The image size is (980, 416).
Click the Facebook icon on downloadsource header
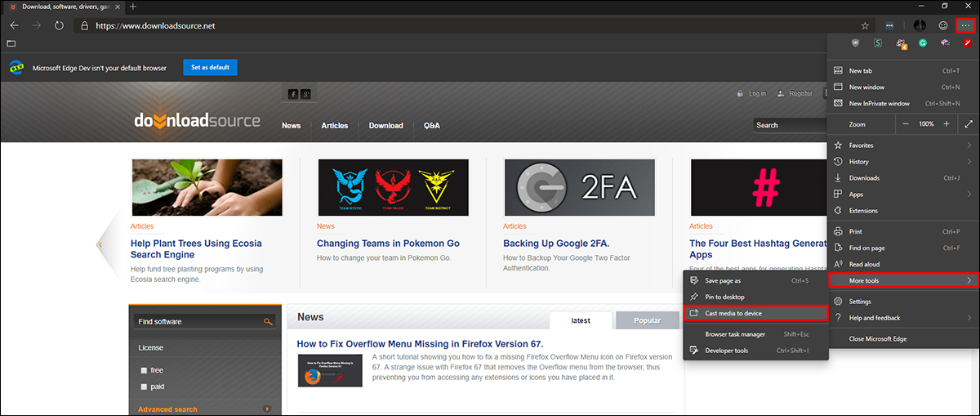292,94
